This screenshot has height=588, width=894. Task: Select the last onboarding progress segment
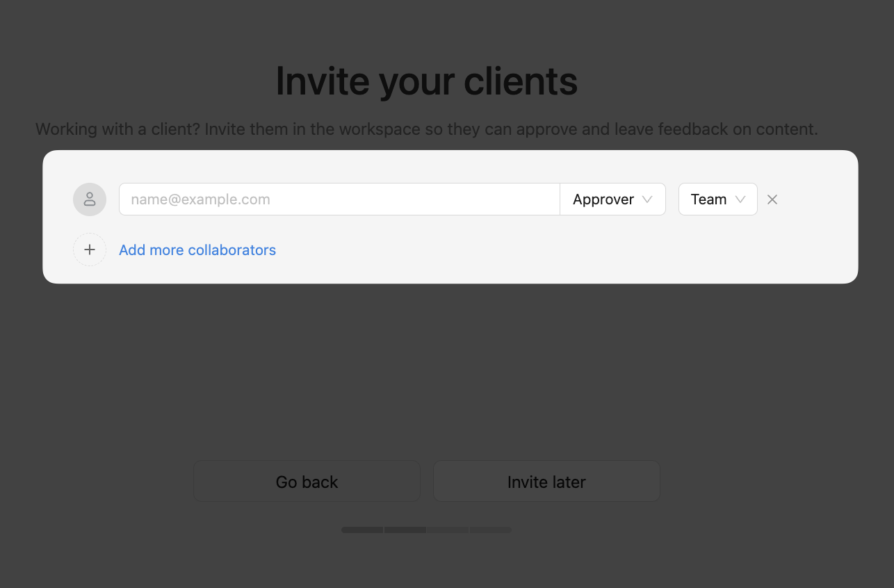(x=491, y=530)
